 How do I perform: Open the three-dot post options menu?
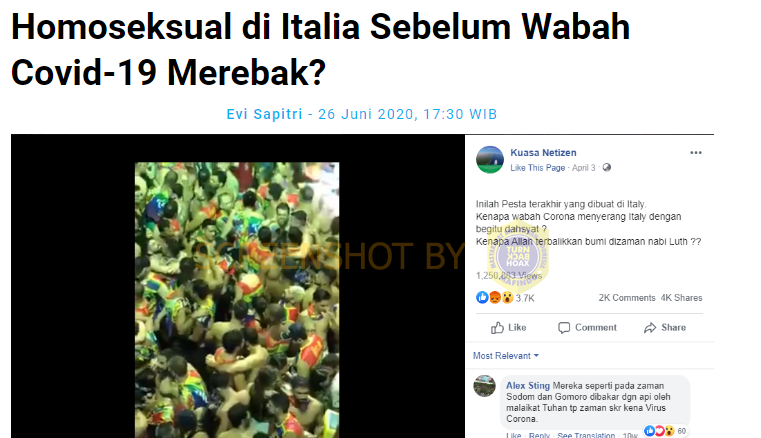pos(695,152)
